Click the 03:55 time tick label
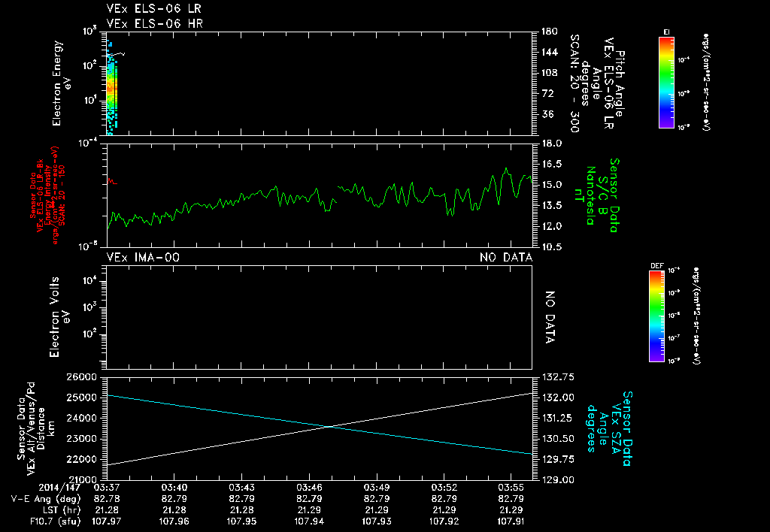The width and height of the screenshot is (770, 532). click(x=511, y=488)
